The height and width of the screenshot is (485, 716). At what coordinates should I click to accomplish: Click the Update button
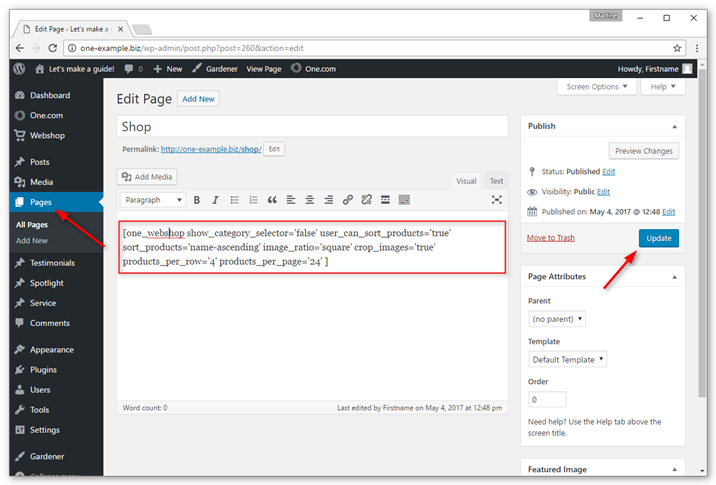(658, 238)
